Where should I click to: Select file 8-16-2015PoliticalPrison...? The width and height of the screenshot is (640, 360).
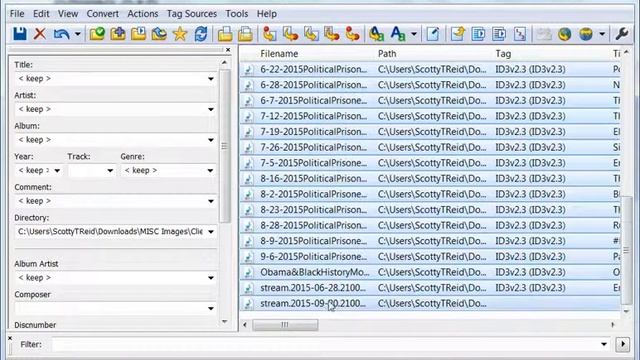pyautogui.click(x=313, y=178)
